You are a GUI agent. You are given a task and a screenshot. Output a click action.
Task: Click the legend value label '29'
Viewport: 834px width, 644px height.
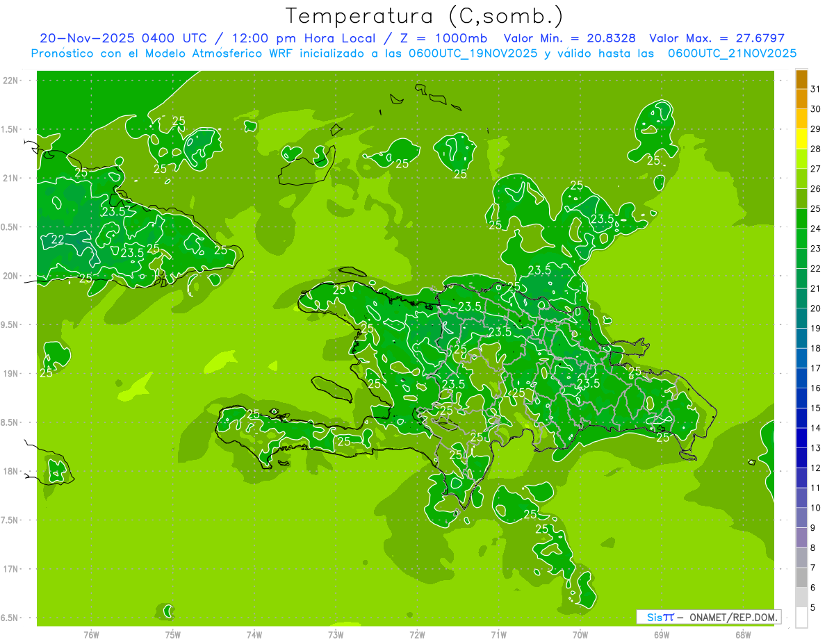point(815,129)
